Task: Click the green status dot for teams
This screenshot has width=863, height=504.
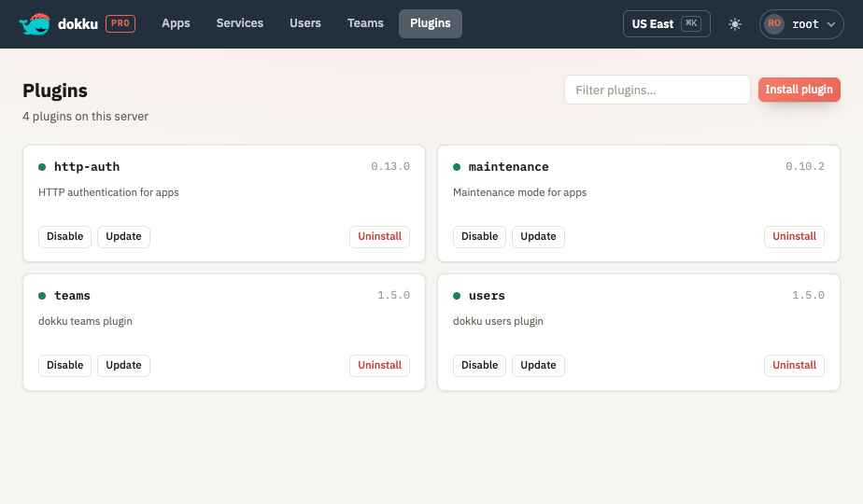Action: (42, 296)
